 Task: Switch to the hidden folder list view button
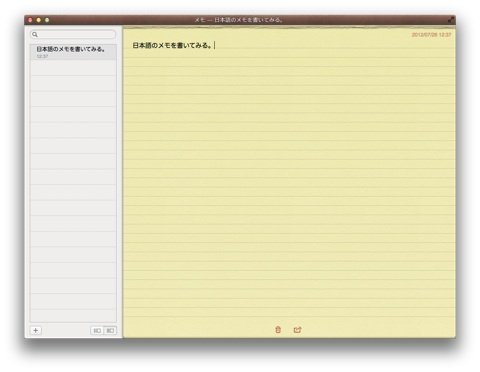[x=97, y=330]
